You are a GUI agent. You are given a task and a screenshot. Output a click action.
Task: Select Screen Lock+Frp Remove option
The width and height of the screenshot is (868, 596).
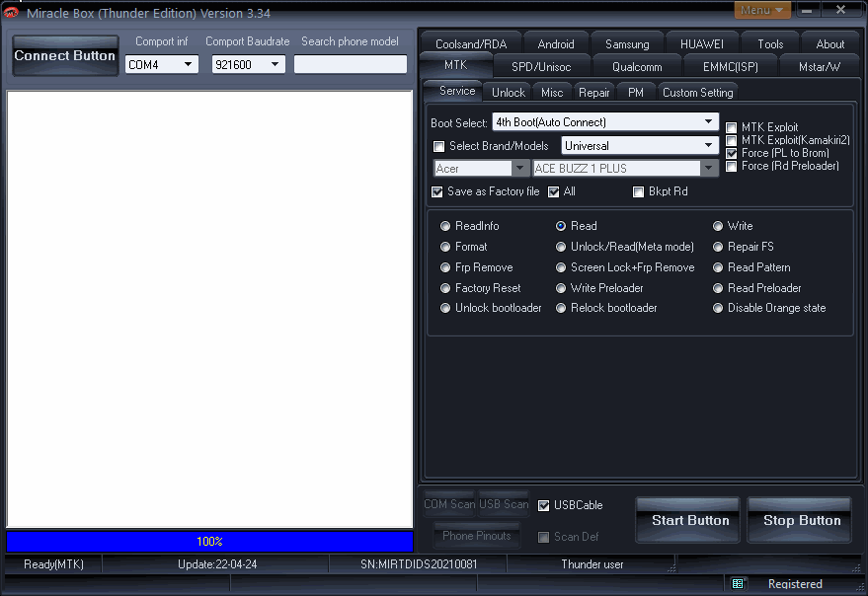coord(561,267)
